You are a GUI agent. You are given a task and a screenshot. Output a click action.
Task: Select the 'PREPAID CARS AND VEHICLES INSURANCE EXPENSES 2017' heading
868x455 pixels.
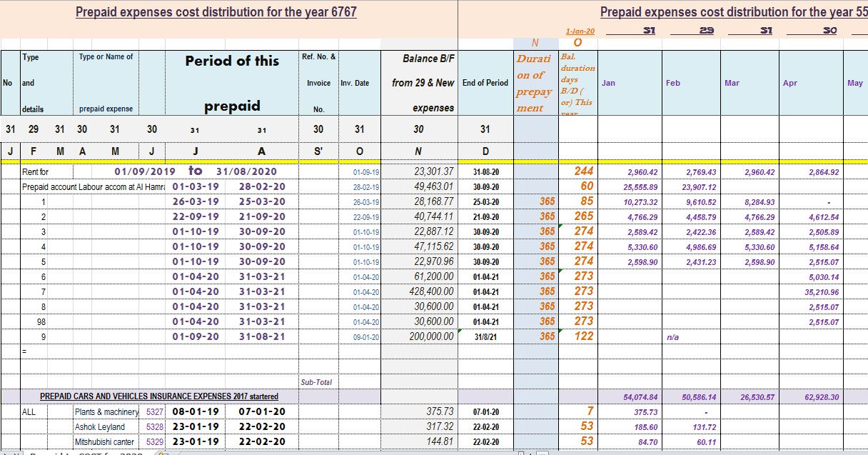pyautogui.click(x=158, y=396)
